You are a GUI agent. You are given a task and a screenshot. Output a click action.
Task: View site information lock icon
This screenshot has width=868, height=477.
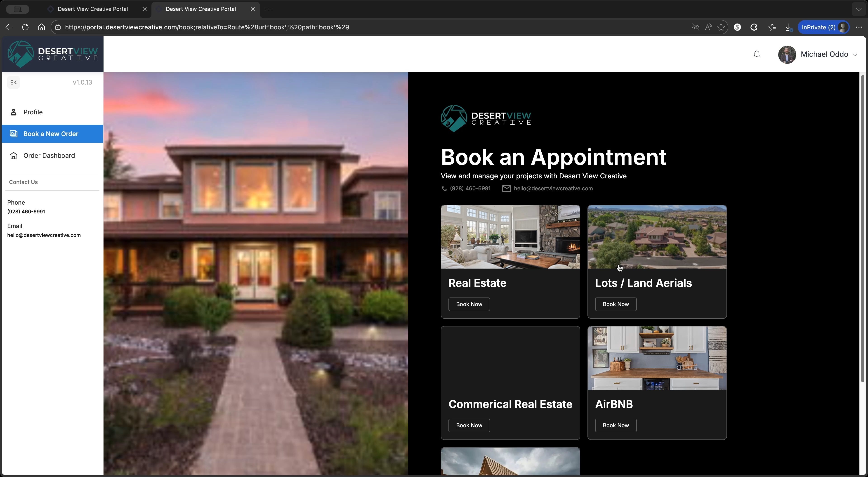coord(58,27)
